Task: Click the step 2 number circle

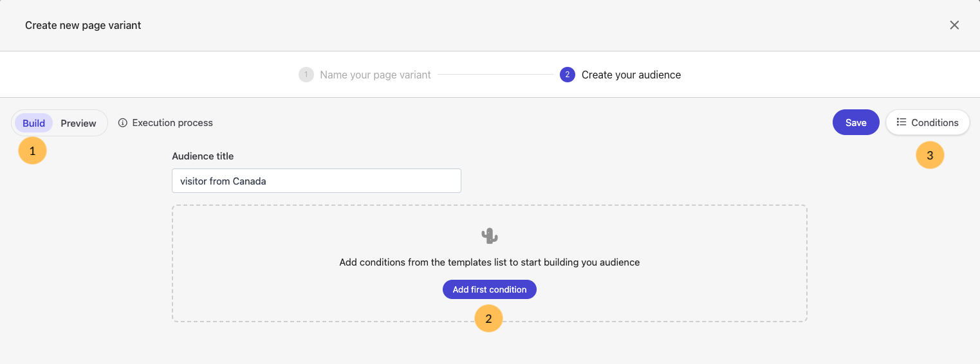Action: [x=568, y=75]
